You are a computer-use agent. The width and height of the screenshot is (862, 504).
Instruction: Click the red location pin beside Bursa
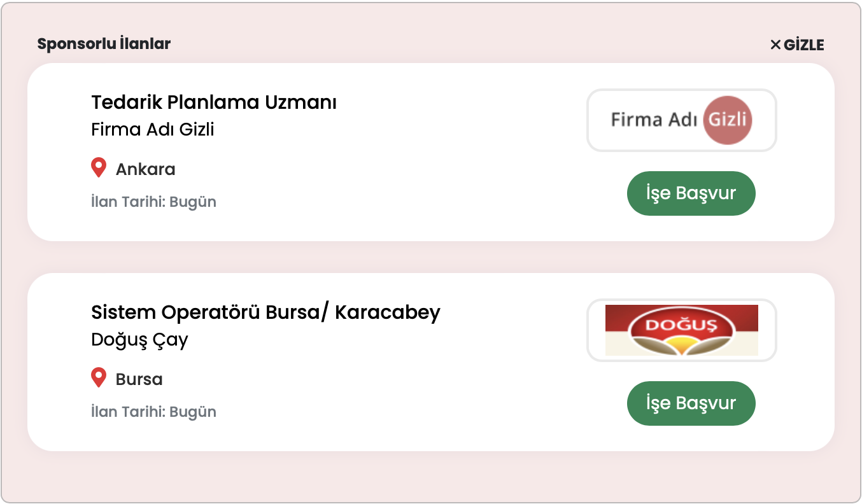click(99, 378)
